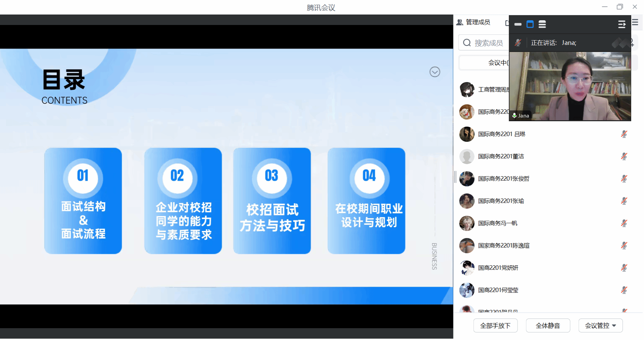Toggle mute for 国际商务2201 吕琳

pyautogui.click(x=624, y=134)
